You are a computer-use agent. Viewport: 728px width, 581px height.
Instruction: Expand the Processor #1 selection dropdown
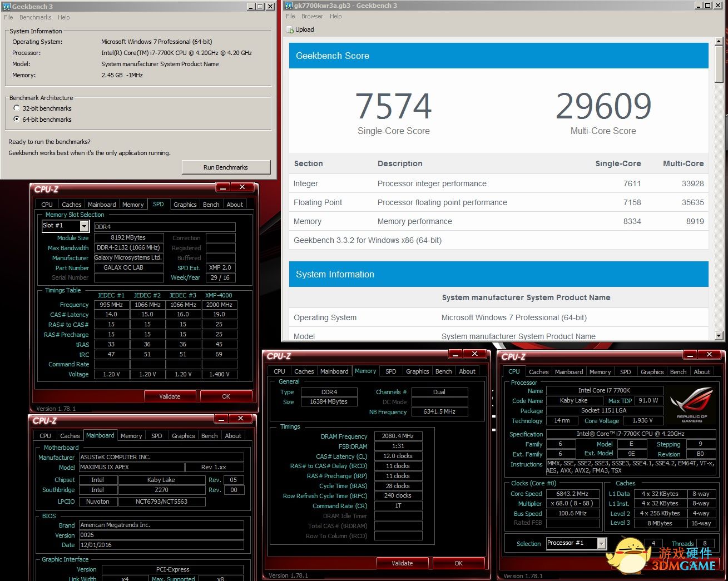[601, 544]
